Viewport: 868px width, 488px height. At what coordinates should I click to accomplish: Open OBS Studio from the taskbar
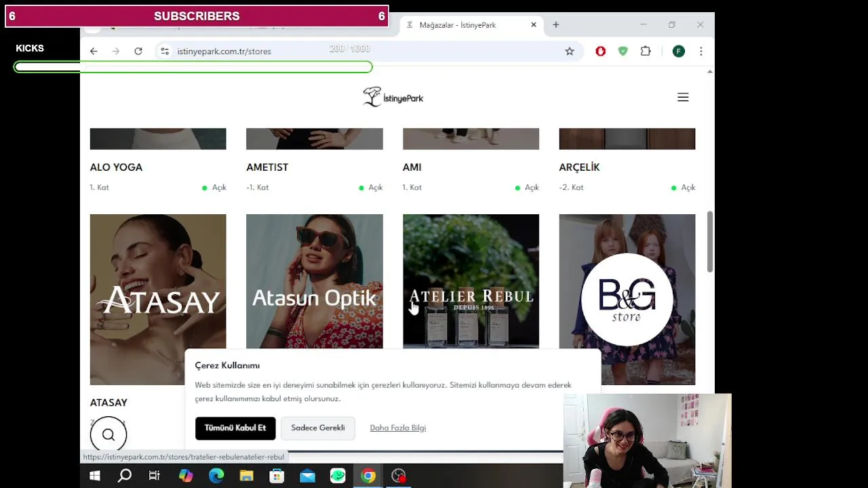[x=399, y=476]
